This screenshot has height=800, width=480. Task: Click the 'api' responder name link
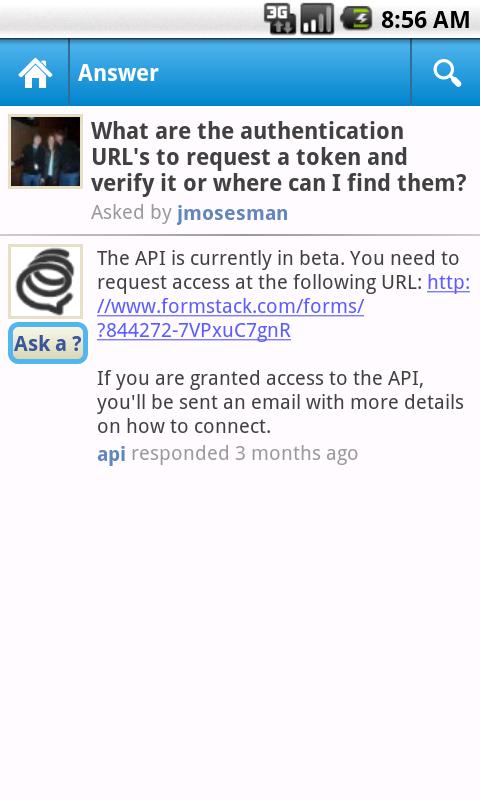click(x=111, y=454)
